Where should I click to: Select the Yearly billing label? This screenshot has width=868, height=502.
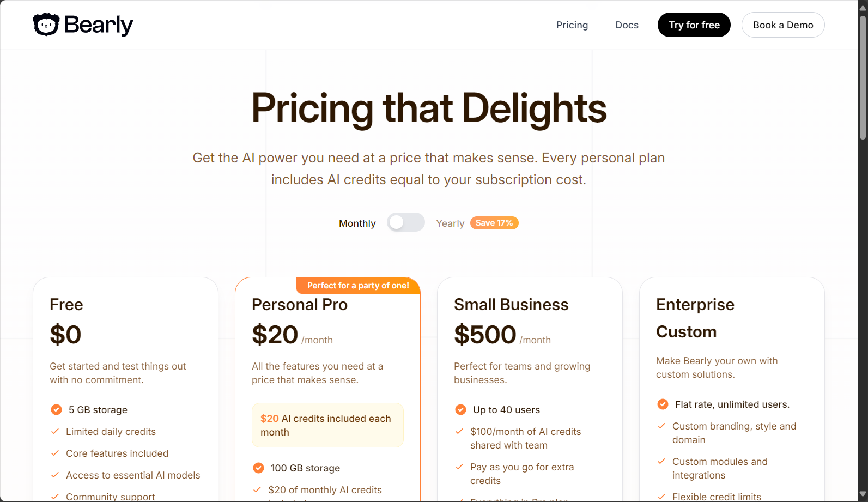click(x=450, y=223)
